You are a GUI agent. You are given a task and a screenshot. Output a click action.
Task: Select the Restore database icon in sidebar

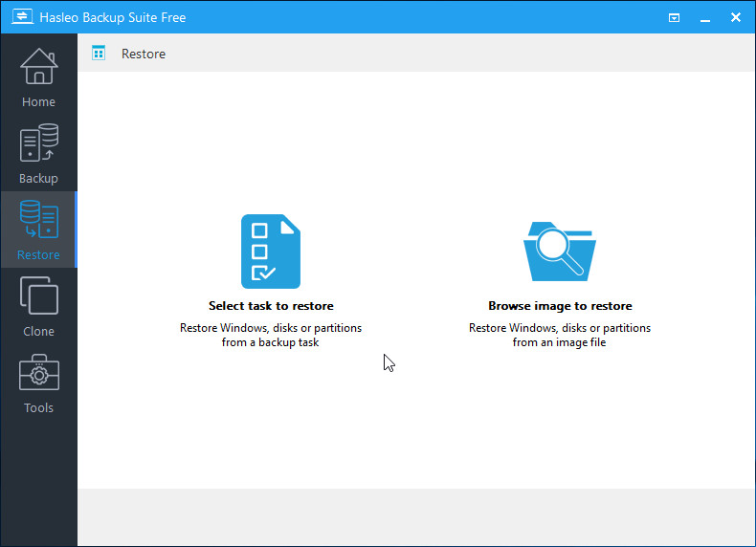coord(38,220)
